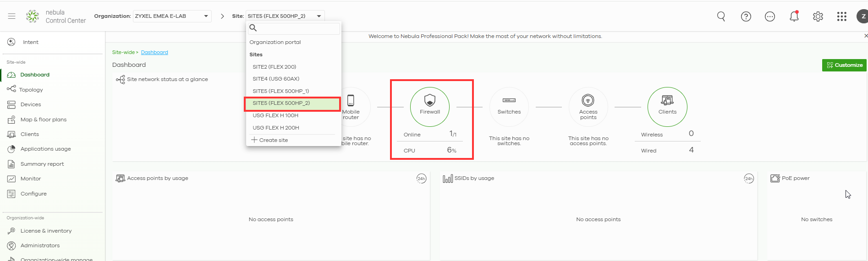The image size is (868, 261).
Task: Click the Clients circle icon
Action: coord(667,107)
